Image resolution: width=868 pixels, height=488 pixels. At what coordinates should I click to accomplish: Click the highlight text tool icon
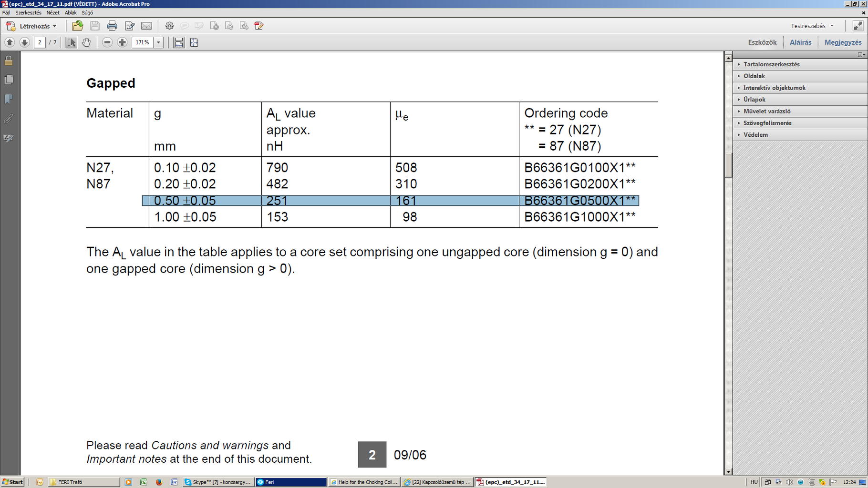coord(199,26)
